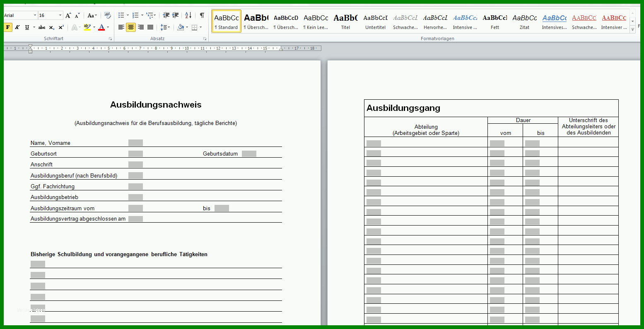Apply the Hervorhebung style

(435, 22)
